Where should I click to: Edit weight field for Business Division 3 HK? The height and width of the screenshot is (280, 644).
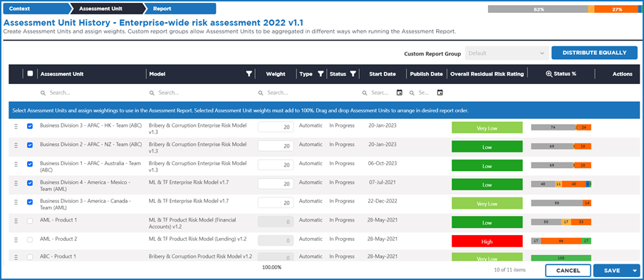[x=276, y=128]
